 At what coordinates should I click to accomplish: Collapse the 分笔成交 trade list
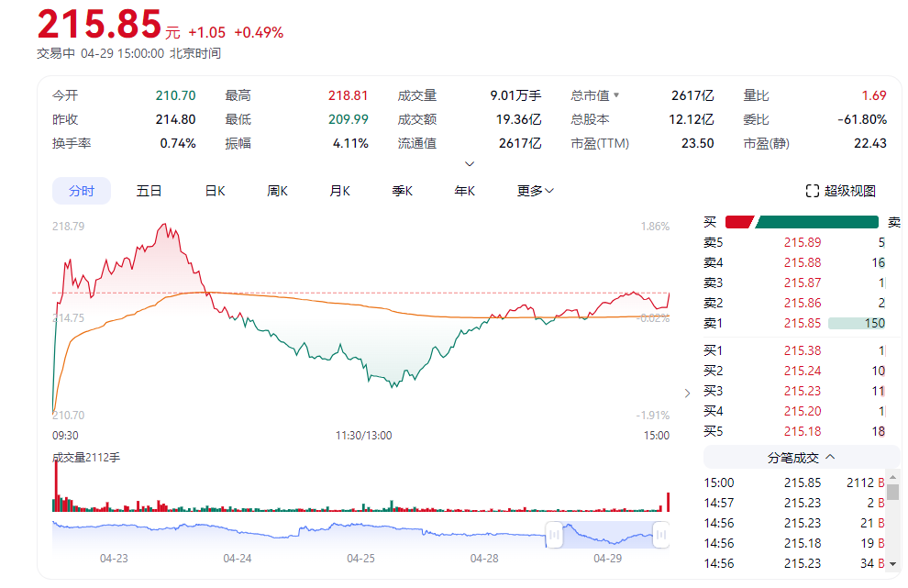pyautogui.click(x=801, y=457)
